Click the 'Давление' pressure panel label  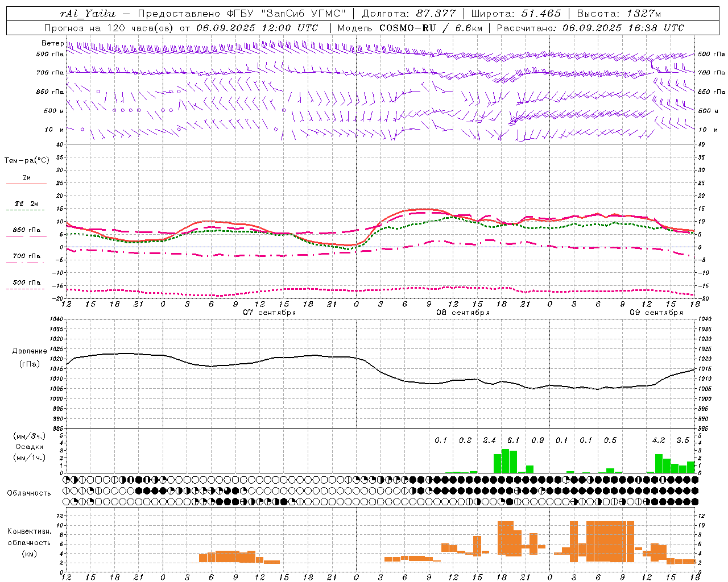pyautogui.click(x=28, y=351)
